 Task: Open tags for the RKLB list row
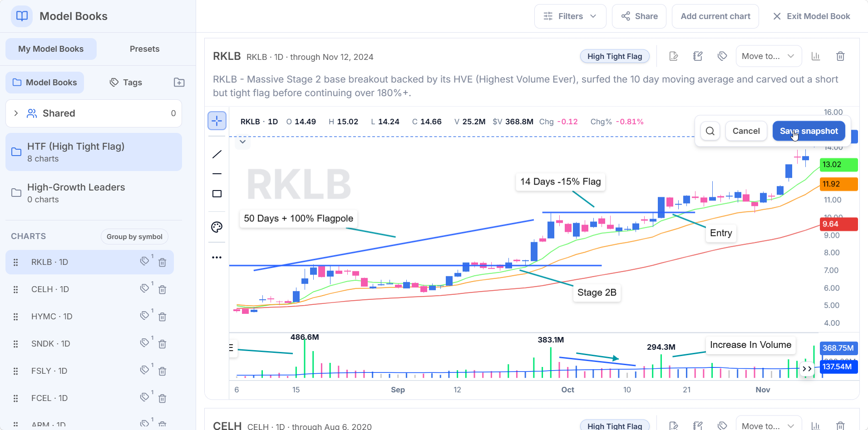(x=145, y=261)
